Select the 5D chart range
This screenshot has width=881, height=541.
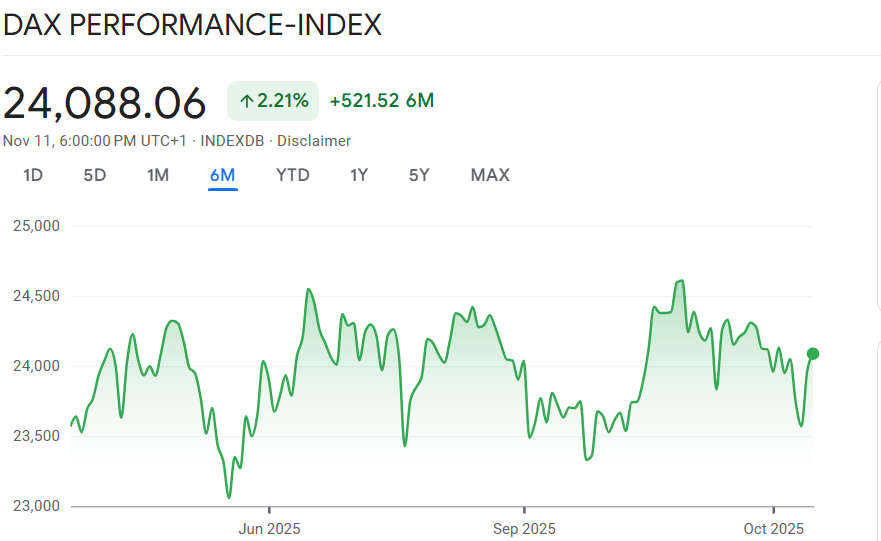click(94, 175)
